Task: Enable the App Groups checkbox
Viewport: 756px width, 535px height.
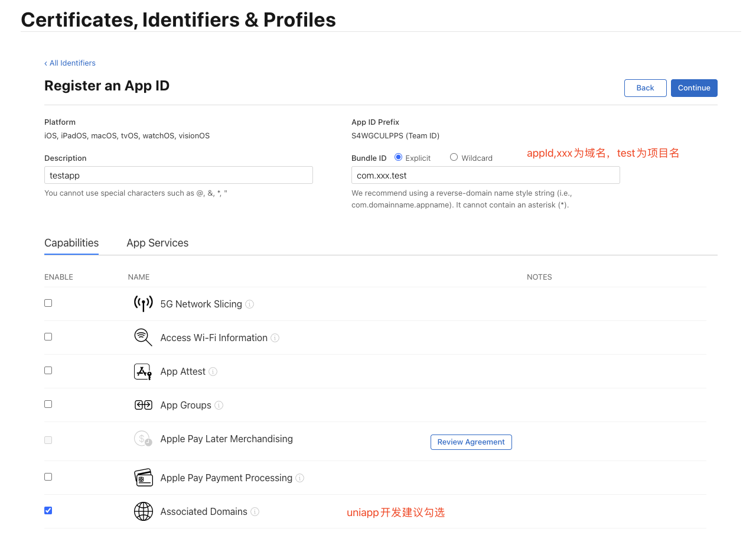Action: coord(48,404)
